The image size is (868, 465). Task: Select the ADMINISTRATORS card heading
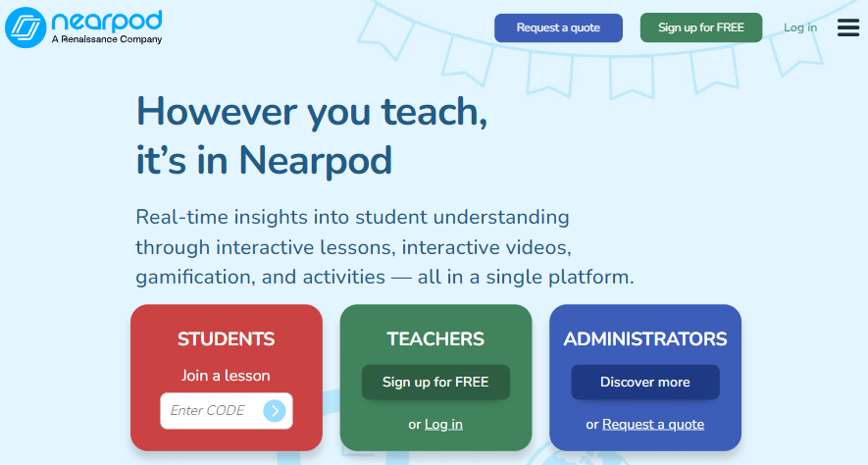(645, 339)
